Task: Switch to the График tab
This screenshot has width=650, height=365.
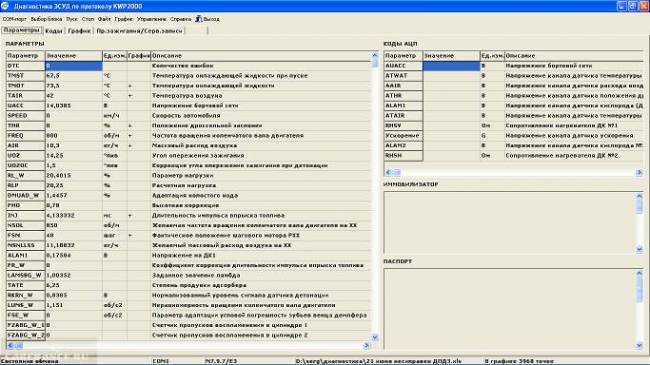Action: [x=79, y=31]
